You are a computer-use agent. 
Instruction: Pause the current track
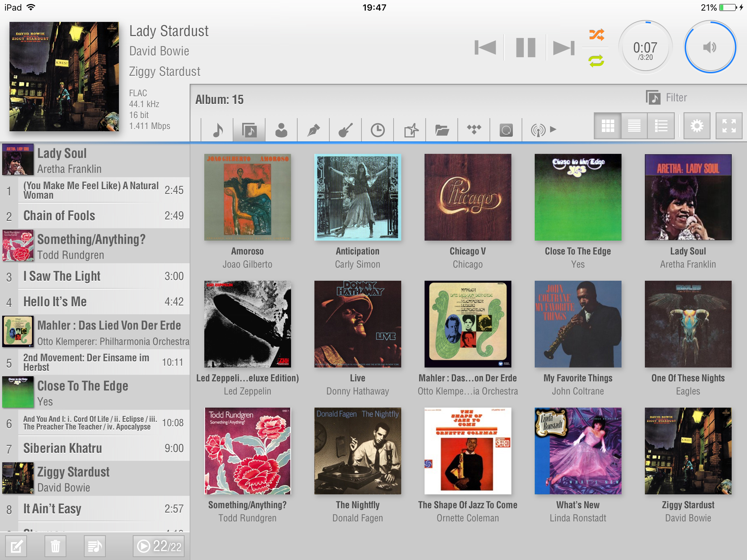point(526,48)
